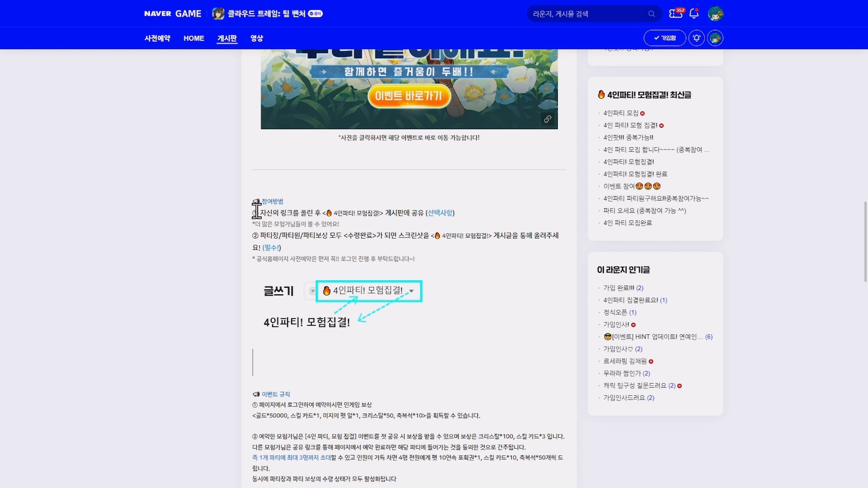
Task: Open the 4인파티! 모험집결! 최신글 heading
Action: 645,95
